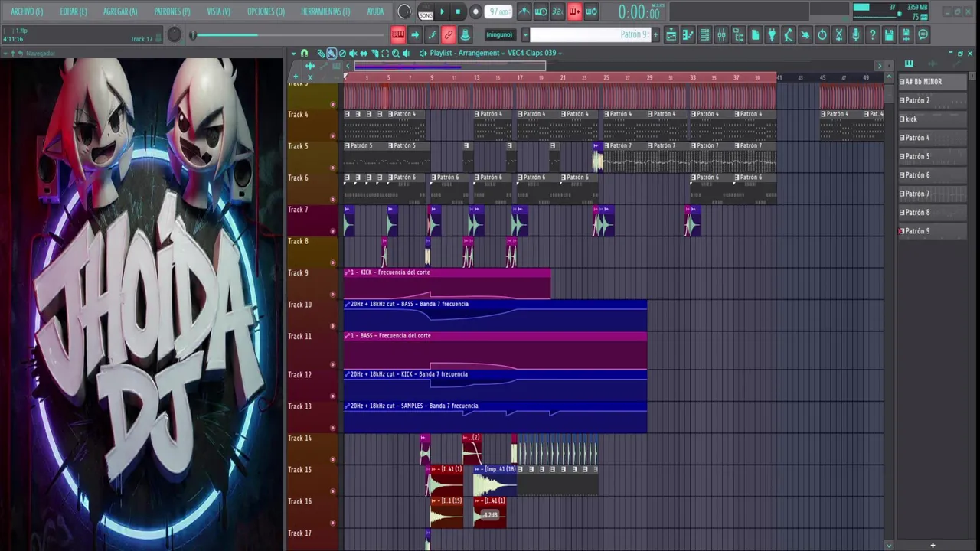This screenshot has height=551, width=980.
Task: Open playlist options menu arrow
Action: pyautogui.click(x=293, y=54)
